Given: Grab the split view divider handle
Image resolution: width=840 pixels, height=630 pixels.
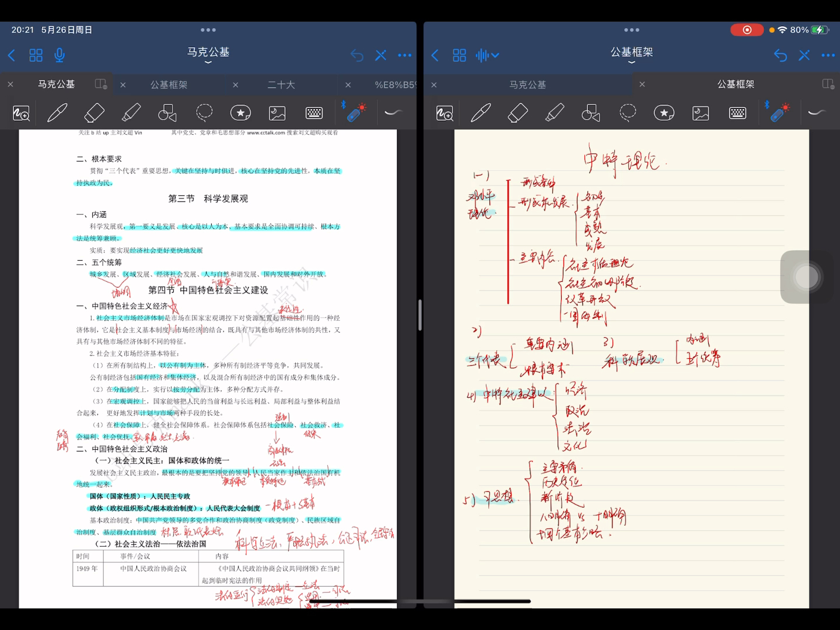Looking at the screenshot, I should tap(420, 315).
